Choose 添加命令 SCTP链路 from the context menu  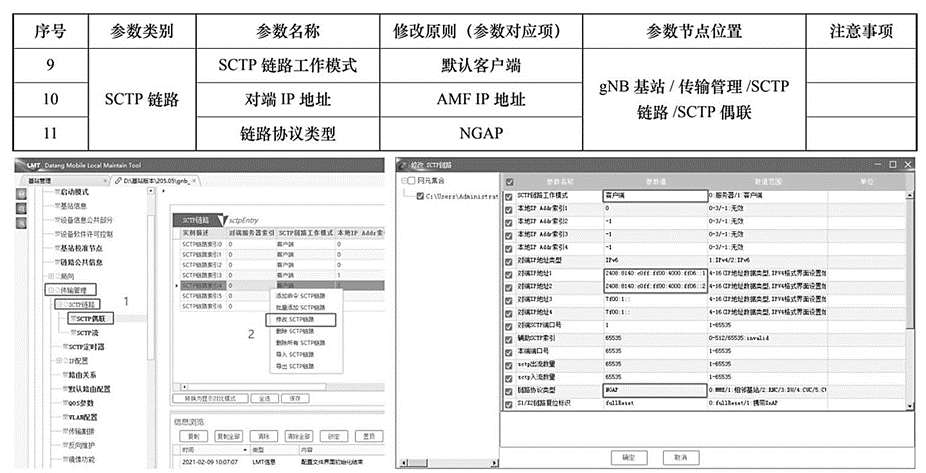pos(301,296)
